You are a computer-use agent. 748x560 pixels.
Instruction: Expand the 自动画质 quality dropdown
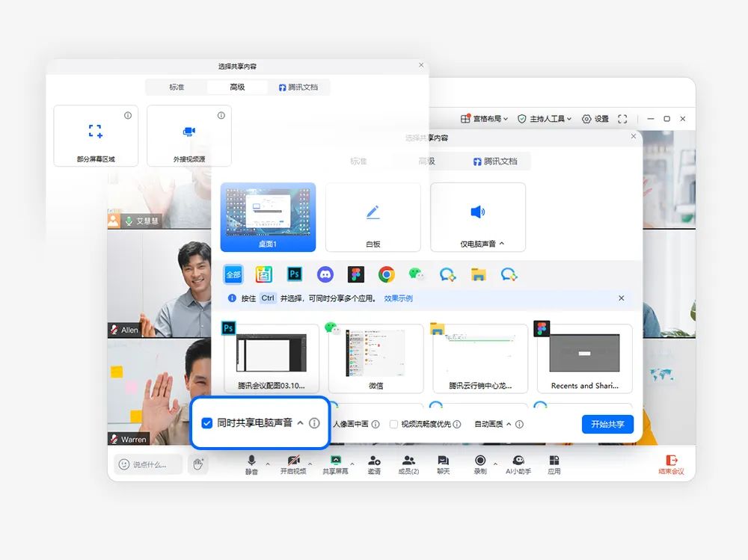point(509,424)
